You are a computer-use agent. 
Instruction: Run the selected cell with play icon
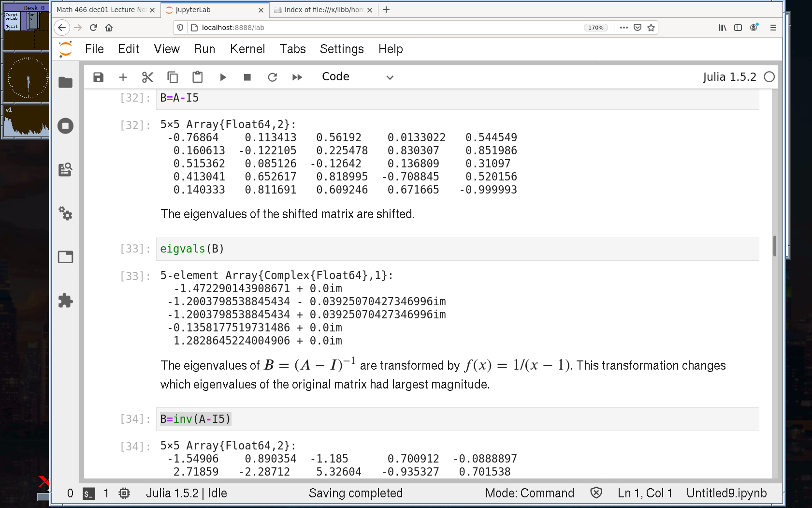(x=223, y=77)
